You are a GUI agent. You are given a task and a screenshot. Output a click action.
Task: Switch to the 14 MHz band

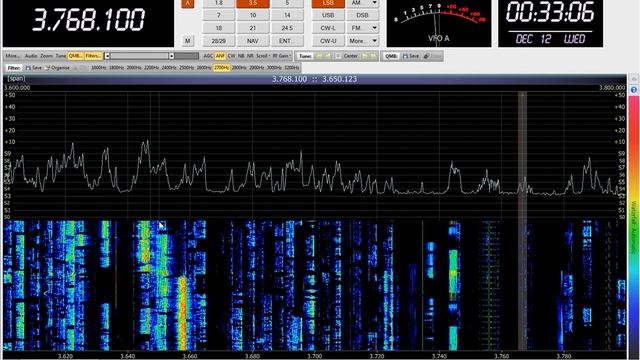point(287,15)
